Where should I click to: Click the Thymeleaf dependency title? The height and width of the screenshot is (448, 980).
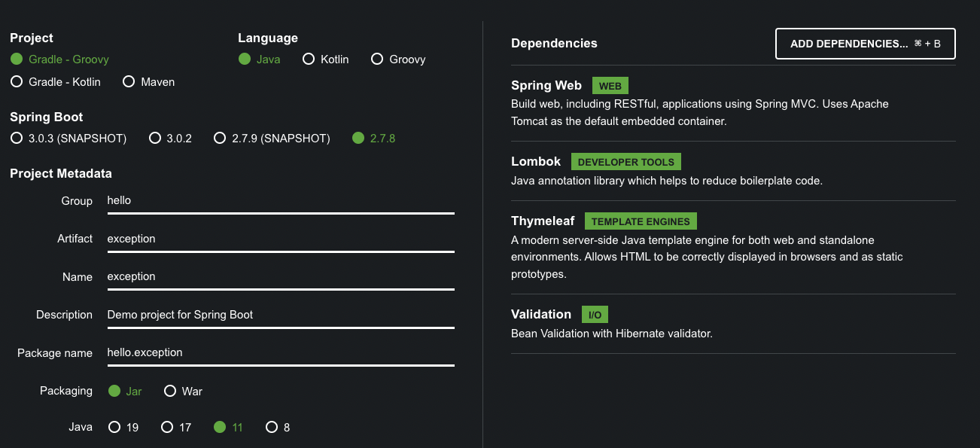point(543,221)
